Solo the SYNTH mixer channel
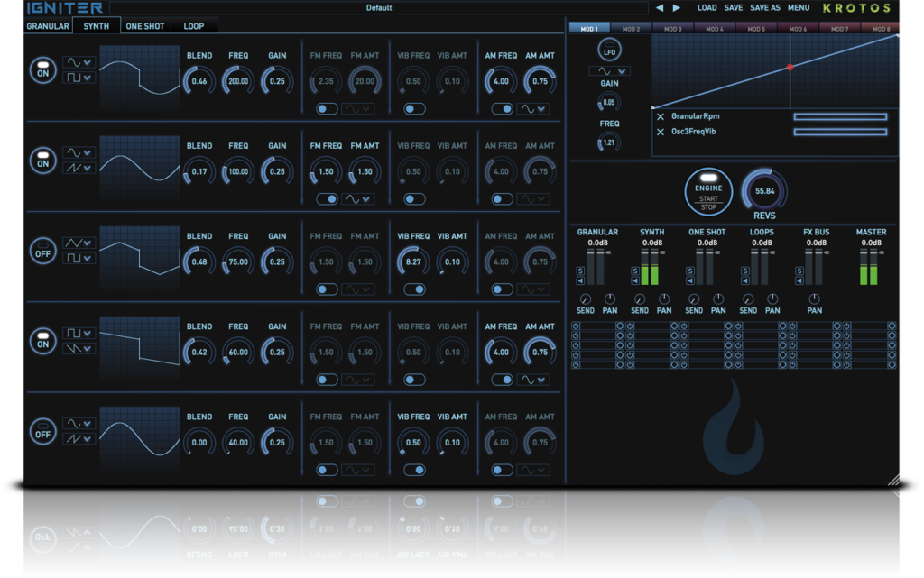The height and width of the screenshot is (578, 924). tap(634, 271)
